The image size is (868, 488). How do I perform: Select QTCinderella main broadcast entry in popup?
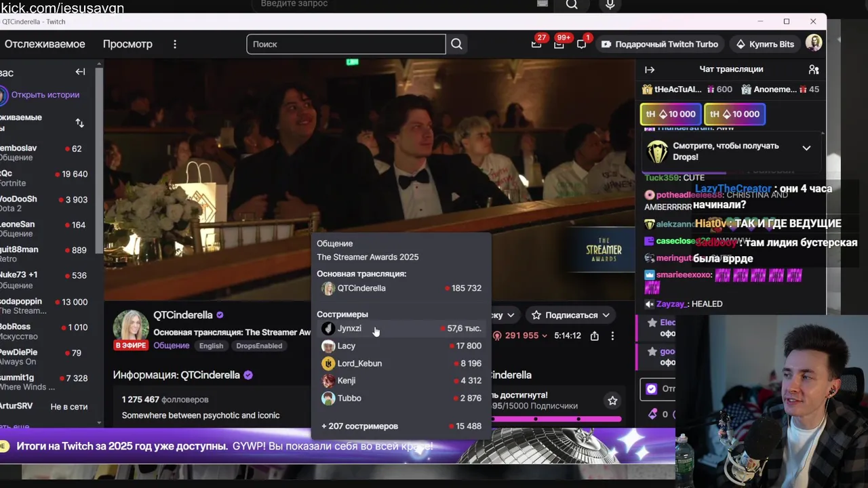click(x=401, y=288)
